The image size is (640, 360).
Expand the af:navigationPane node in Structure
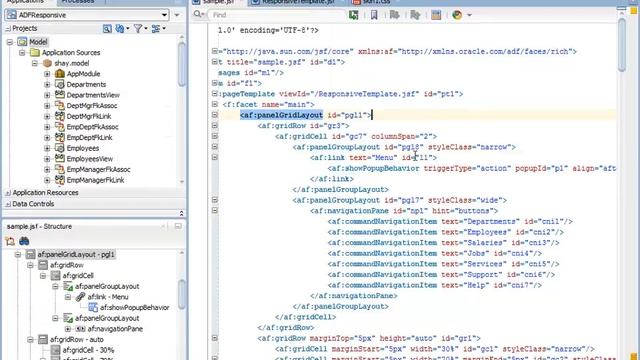(x=68, y=329)
